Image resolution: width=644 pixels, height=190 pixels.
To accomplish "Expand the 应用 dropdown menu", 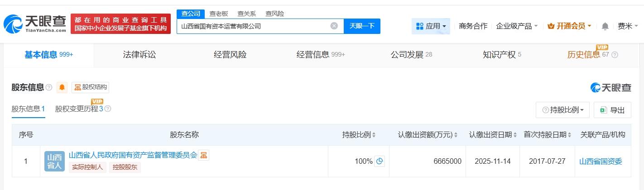I will click(x=431, y=26).
